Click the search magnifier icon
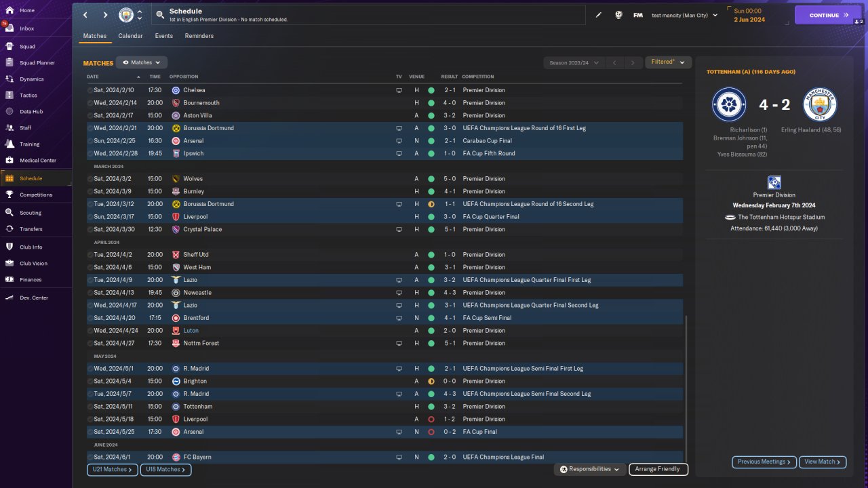 [x=159, y=15]
